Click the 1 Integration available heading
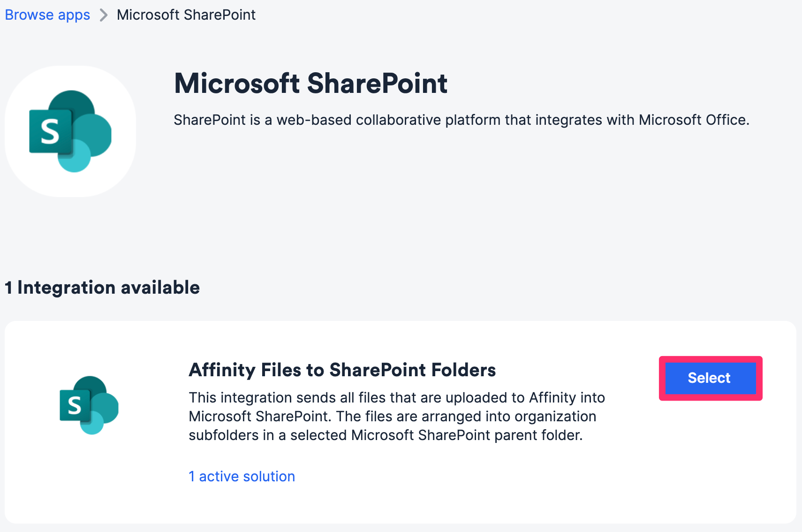 click(x=102, y=287)
